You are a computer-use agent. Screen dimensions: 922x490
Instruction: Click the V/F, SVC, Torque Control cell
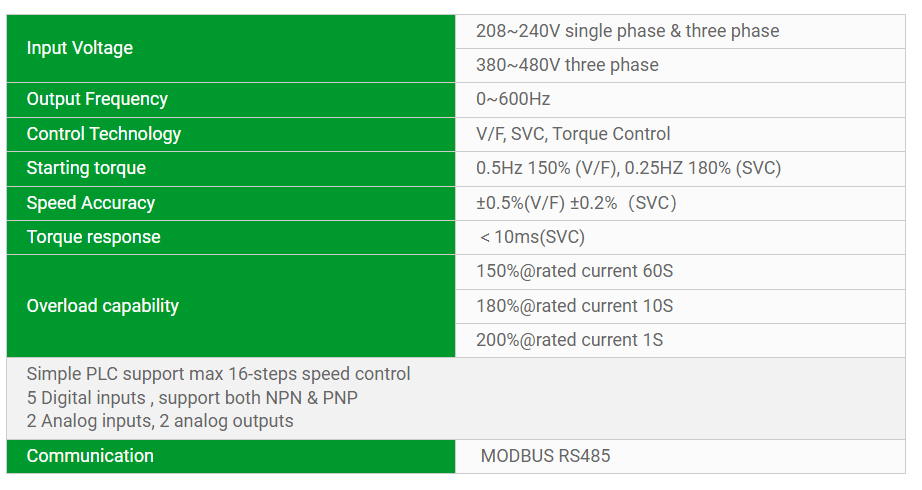pyautogui.click(x=573, y=134)
